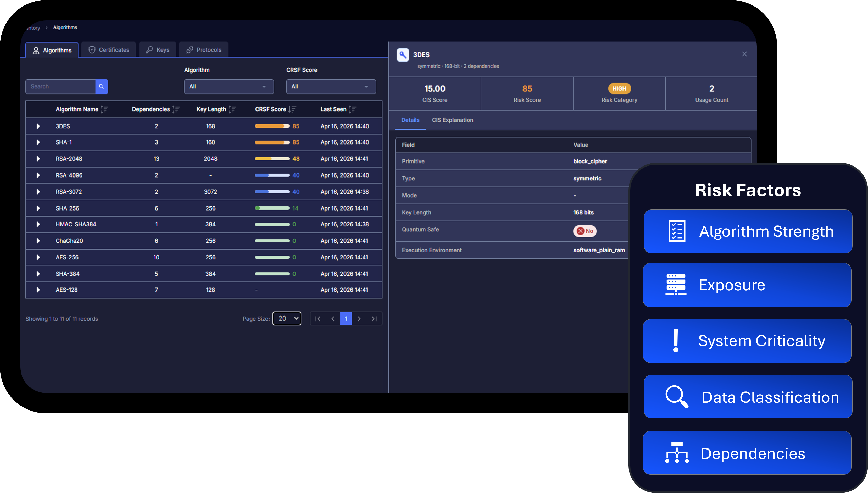Open the CRSF Score filter dropdown
This screenshot has width=868, height=493.
(331, 86)
